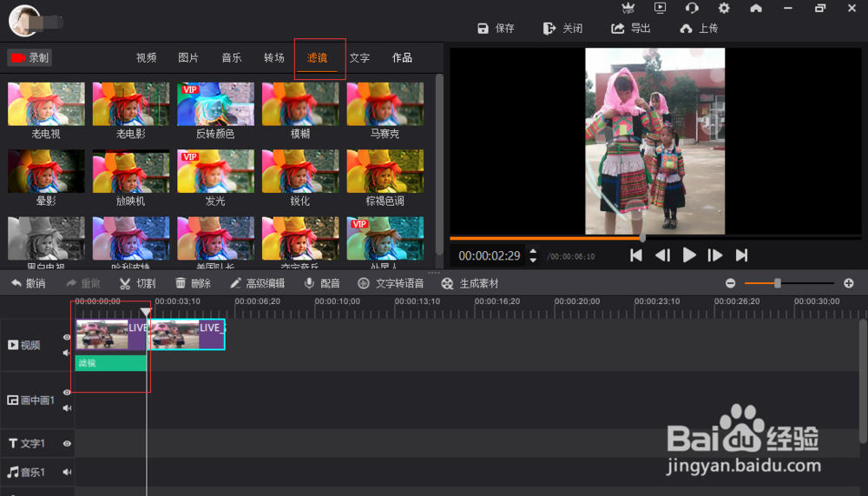868x496 pixels.
Task: Select the second LIVE video clip
Action: tap(186, 334)
